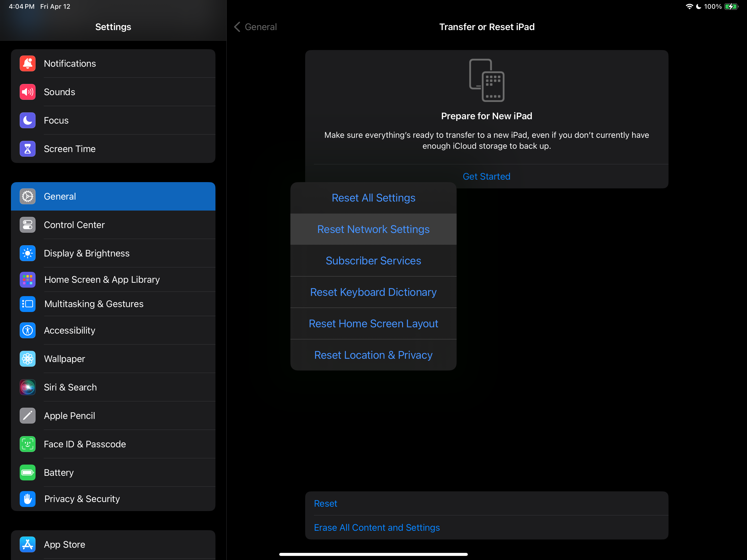Tap Get Started link
Screen dimensions: 747x560
tap(486, 176)
